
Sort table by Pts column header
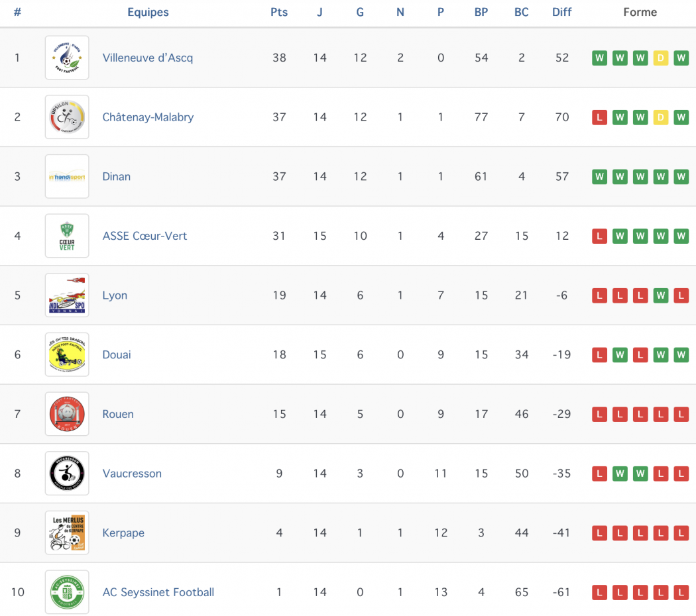[279, 13]
